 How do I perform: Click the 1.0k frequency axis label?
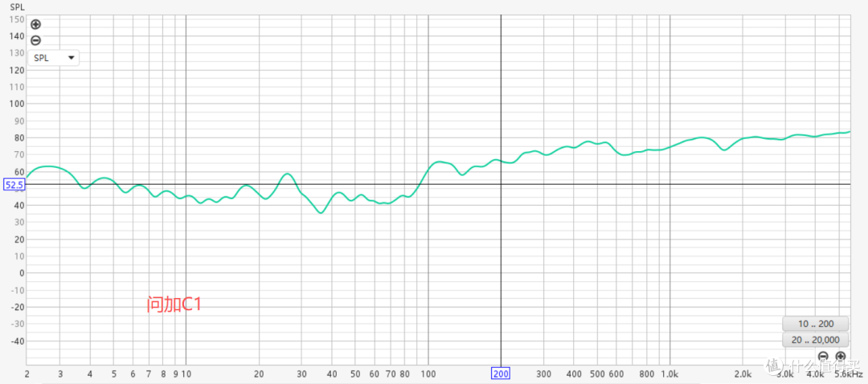(x=669, y=374)
